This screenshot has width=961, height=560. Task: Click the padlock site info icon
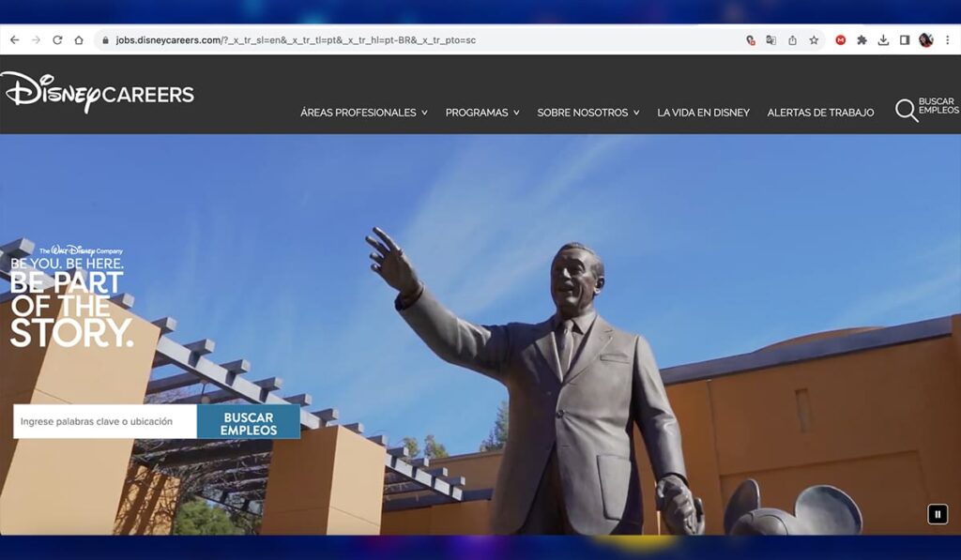coord(105,40)
